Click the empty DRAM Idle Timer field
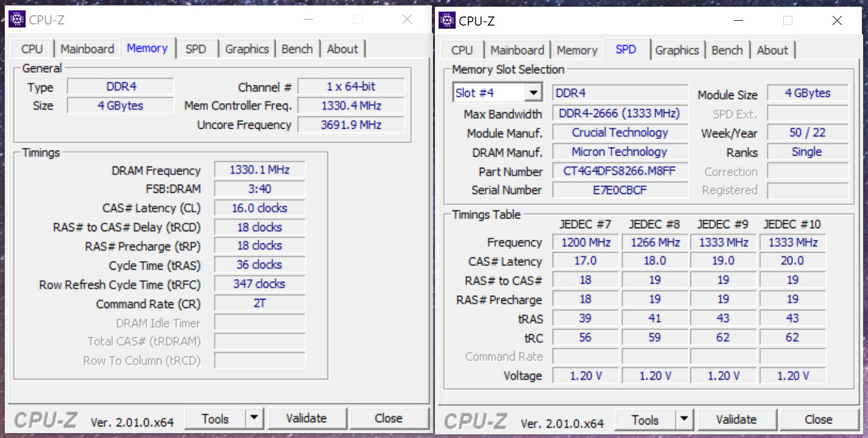Viewport: 868px width, 438px height. click(260, 323)
